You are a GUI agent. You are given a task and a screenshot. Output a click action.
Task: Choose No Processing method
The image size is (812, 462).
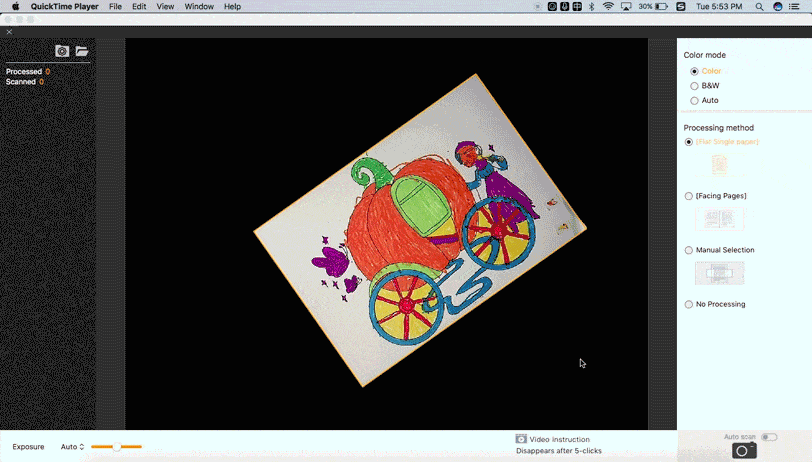(x=689, y=304)
